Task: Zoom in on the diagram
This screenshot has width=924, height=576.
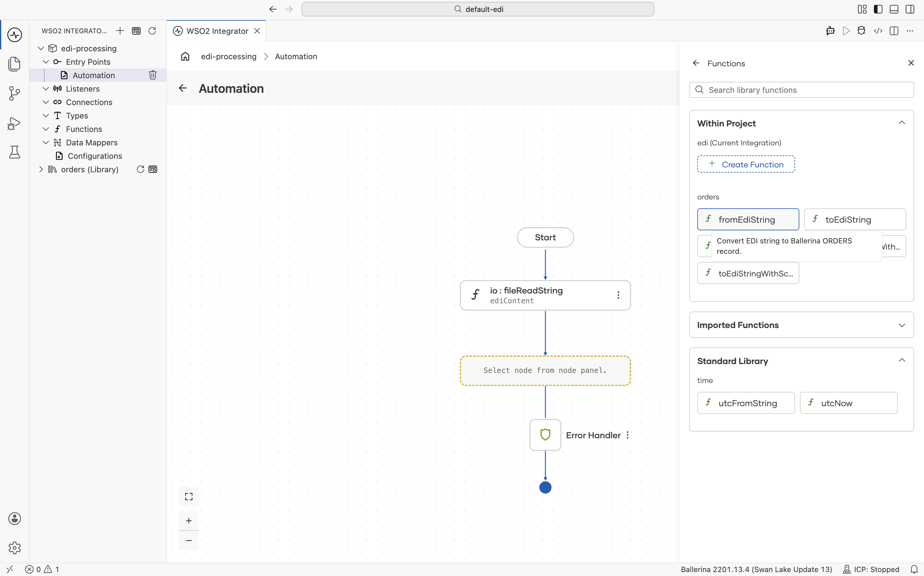Action: [x=189, y=521]
